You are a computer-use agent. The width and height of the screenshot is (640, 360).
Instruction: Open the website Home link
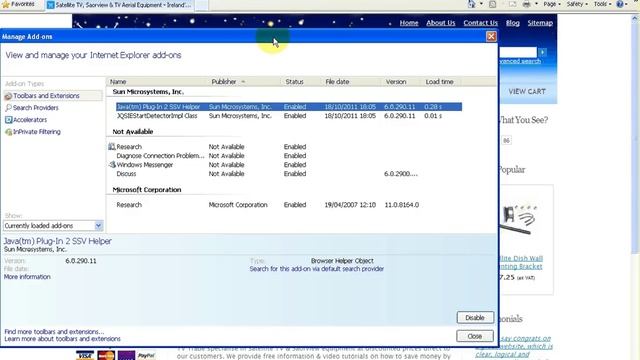pyautogui.click(x=409, y=23)
